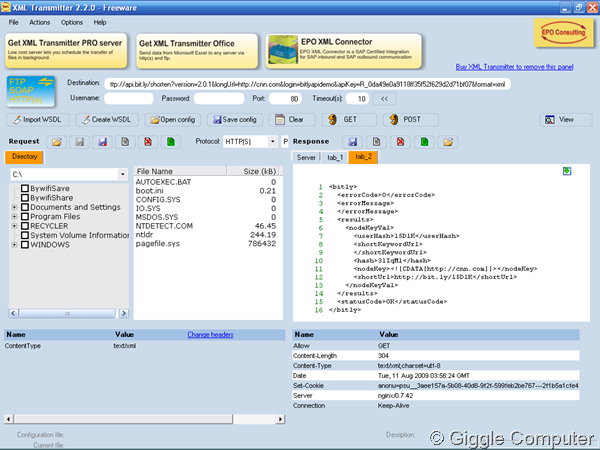Click the Get XML Transmitter PRO server banner
This screenshot has height=450, width=600.
[x=66, y=51]
